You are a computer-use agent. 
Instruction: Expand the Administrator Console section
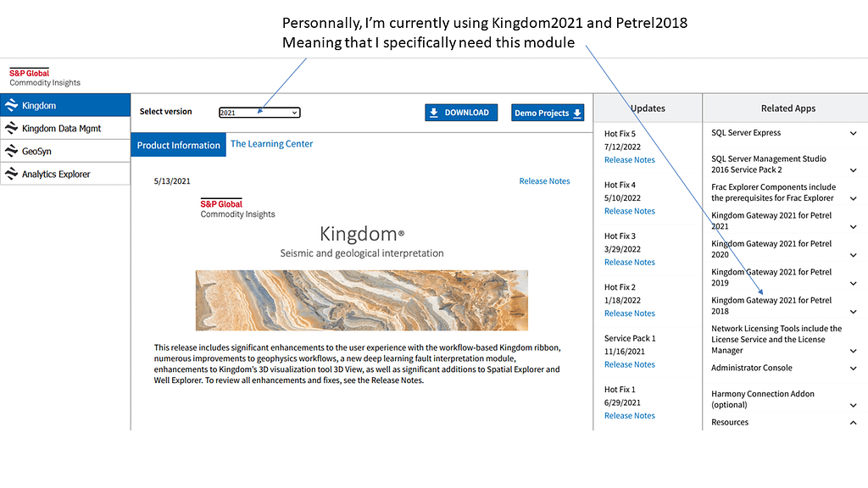coord(853,369)
